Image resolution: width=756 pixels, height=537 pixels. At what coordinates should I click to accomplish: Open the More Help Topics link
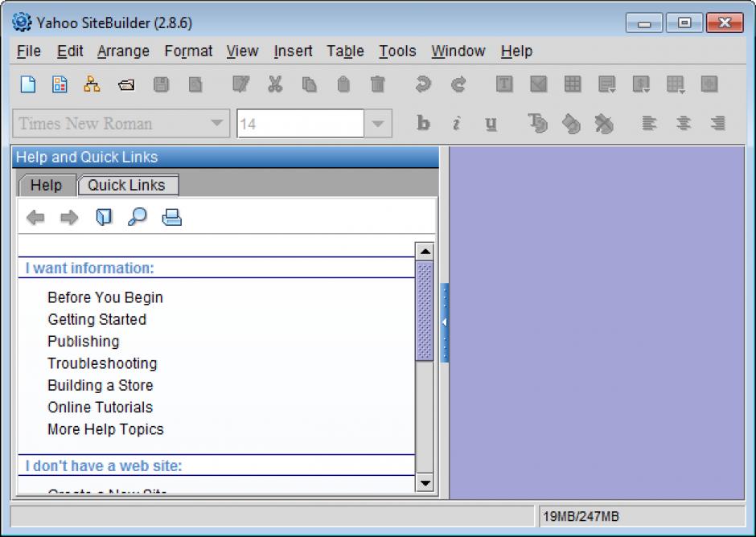pyautogui.click(x=105, y=429)
